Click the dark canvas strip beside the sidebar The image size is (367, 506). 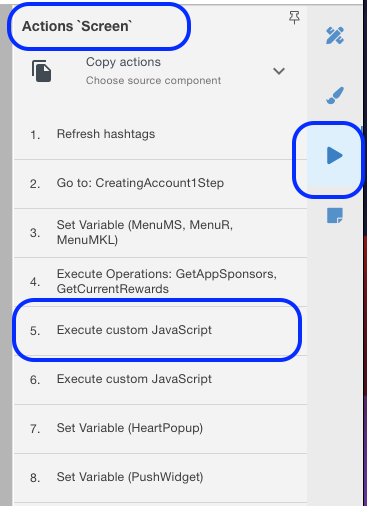pos(365,253)
